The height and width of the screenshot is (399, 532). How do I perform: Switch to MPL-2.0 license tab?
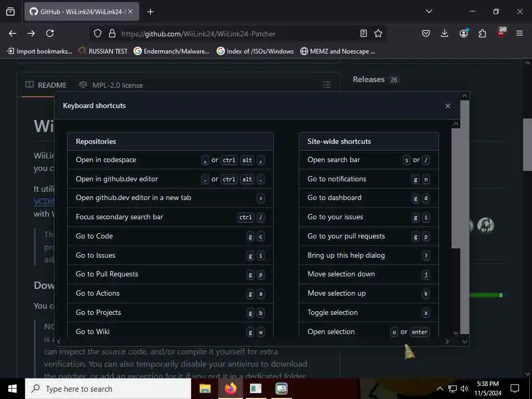111,85
